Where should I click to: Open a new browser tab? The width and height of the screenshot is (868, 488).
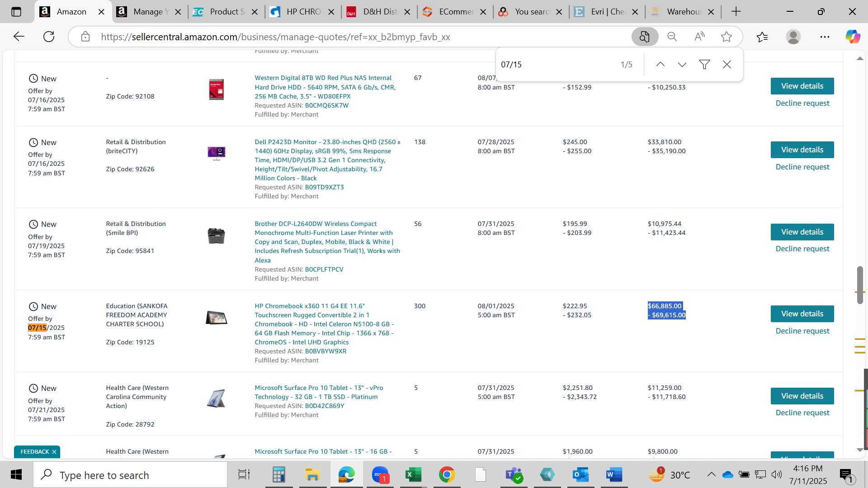[x=736, y=12]
